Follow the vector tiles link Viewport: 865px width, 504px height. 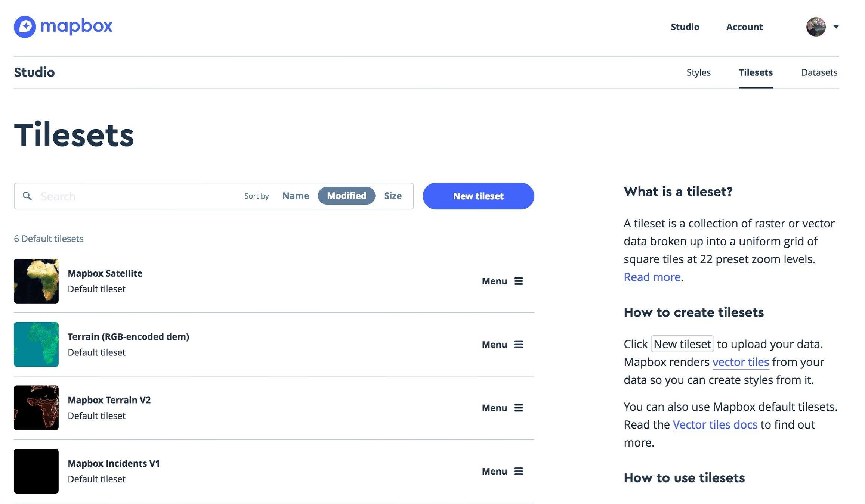(x=741, y=362)
